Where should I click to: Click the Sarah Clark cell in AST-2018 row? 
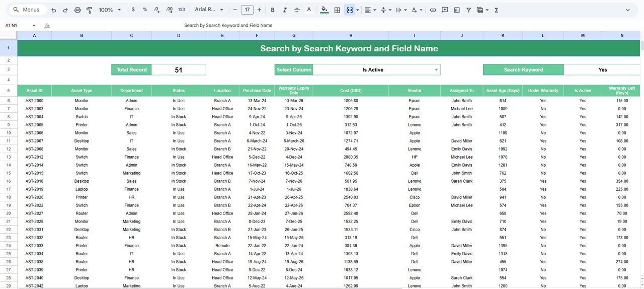(x=461, y=181)
